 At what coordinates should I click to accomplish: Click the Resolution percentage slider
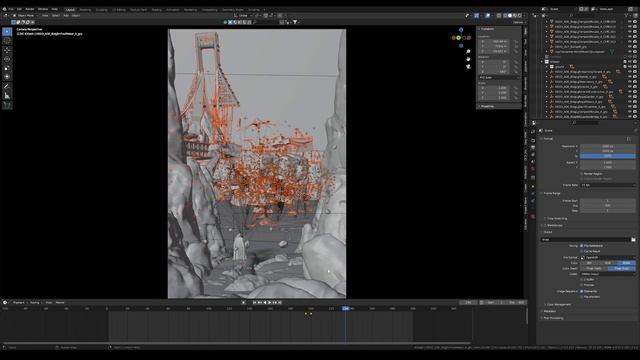[608, 156]
